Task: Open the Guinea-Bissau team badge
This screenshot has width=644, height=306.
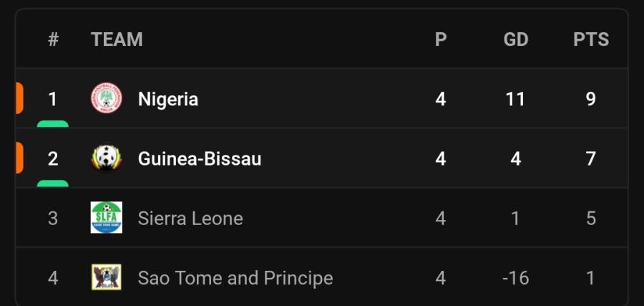Action: click(x=107, y=158)
